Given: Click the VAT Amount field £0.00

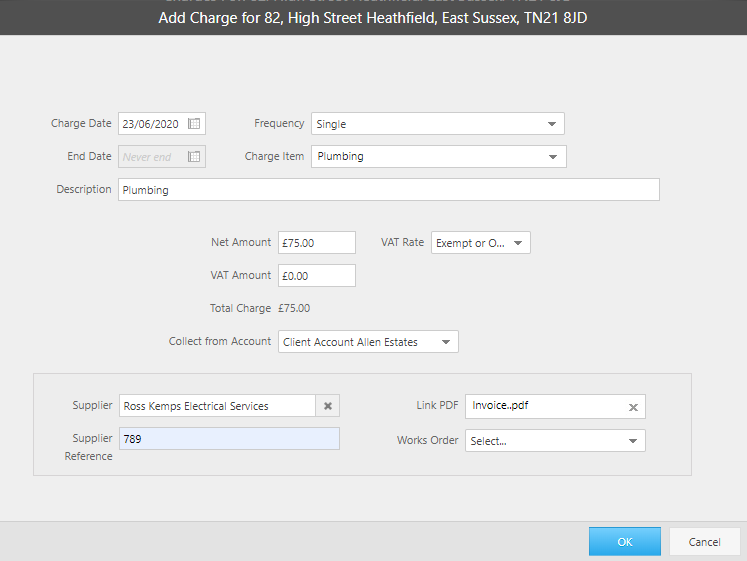Looking at the screenshot, I should (x=317, y=276).
